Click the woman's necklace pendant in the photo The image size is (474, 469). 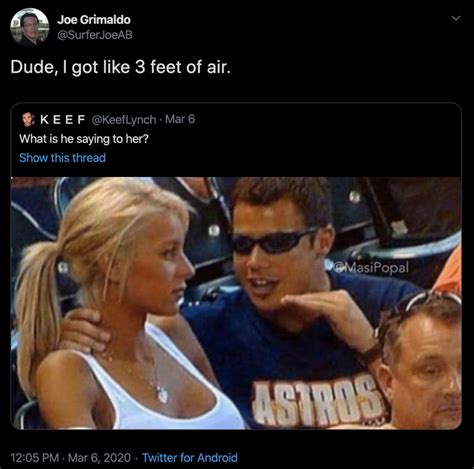point(162,395)
